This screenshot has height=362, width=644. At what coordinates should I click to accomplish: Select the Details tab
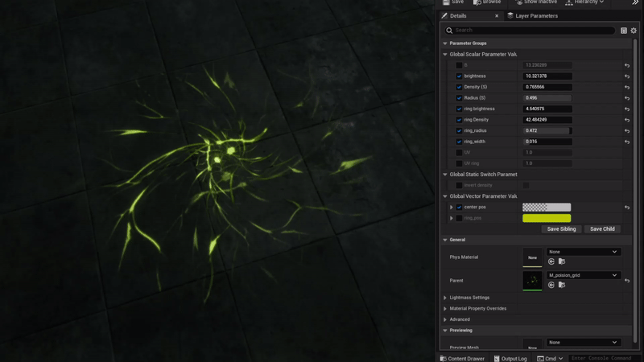(x=458, y=16)
